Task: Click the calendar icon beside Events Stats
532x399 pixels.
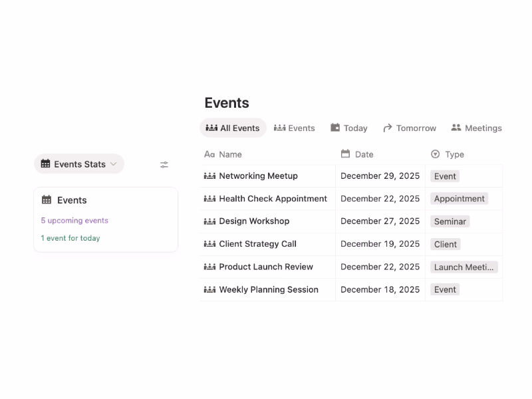Action: coord(46,164)
